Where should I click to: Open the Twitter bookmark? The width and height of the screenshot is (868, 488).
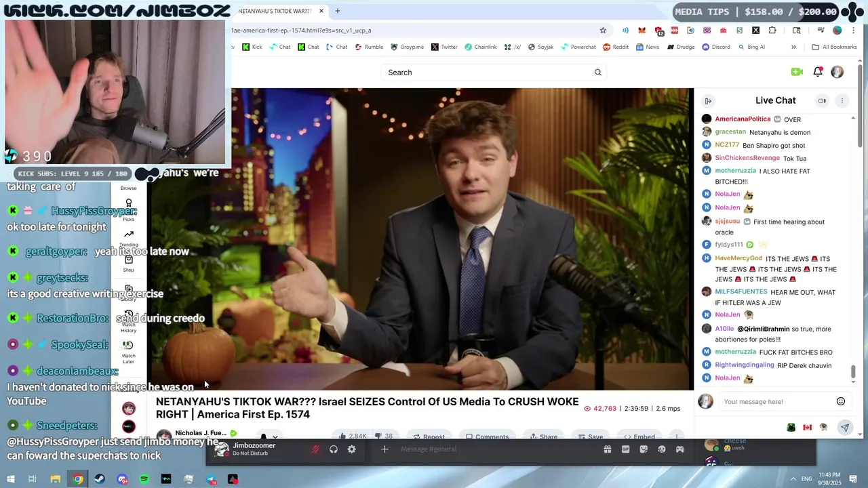444,47
